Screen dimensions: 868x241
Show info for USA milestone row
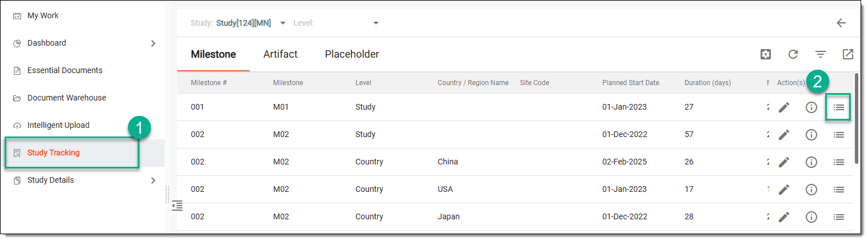tap(811, 190)
